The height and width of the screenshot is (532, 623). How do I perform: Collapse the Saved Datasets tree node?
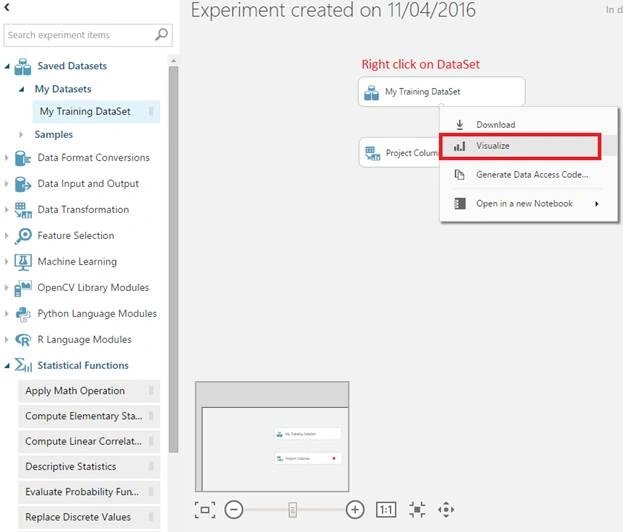click(x=7, y=66)
